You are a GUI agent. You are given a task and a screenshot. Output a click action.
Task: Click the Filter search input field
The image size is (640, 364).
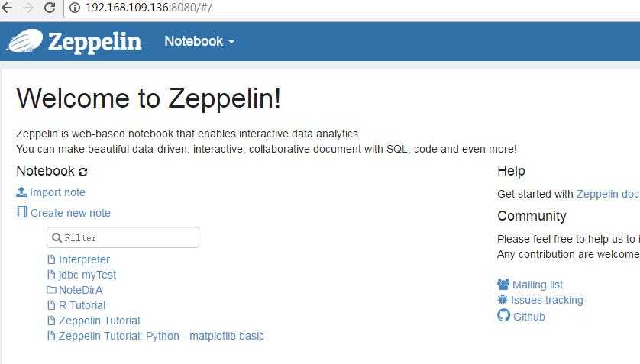click(123, 237)
